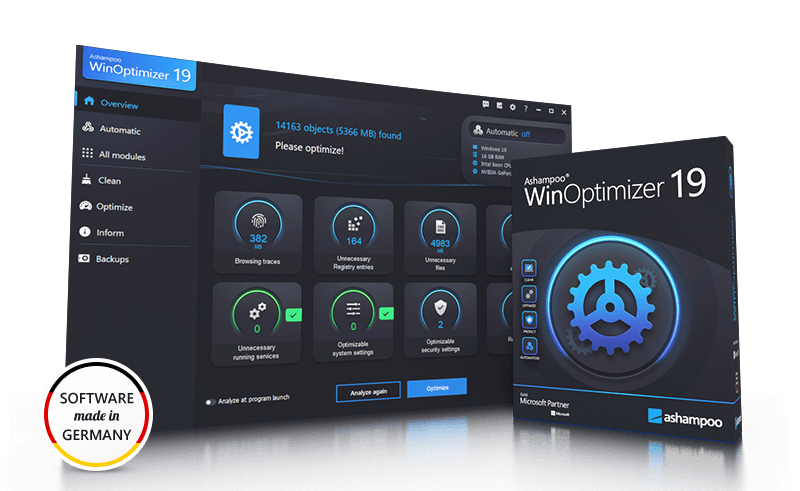Image resolution: width=800 pixels, height=491 pixels.
Task: Open Backups via its camera icon
Action: [x=84, y=258]
